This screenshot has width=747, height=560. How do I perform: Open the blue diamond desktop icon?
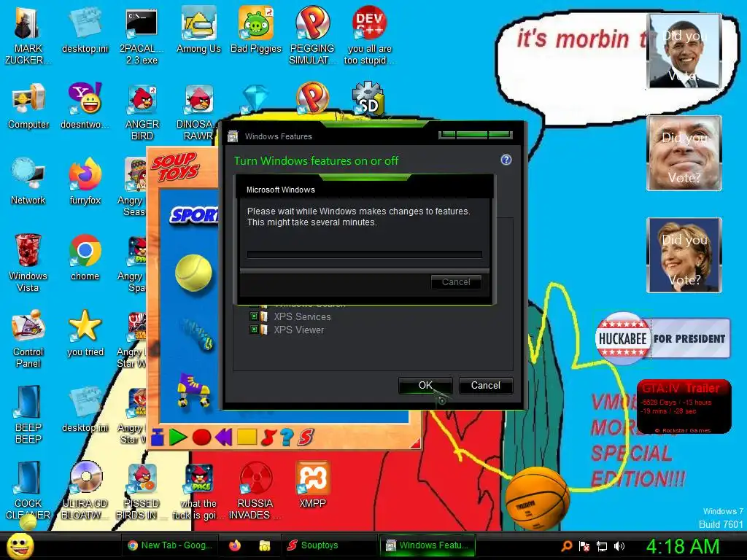pos(255,98)
